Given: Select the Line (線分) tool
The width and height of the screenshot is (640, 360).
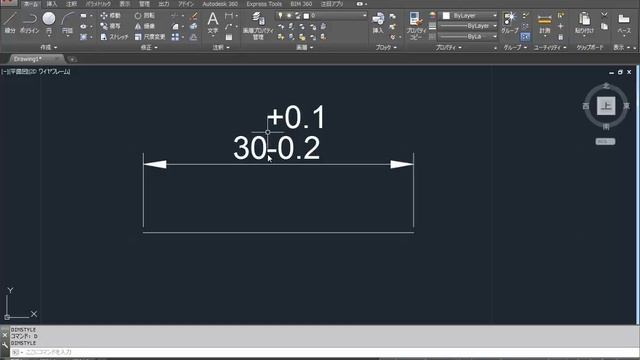Looking at the screenshot, I should (x=10, y=22).
